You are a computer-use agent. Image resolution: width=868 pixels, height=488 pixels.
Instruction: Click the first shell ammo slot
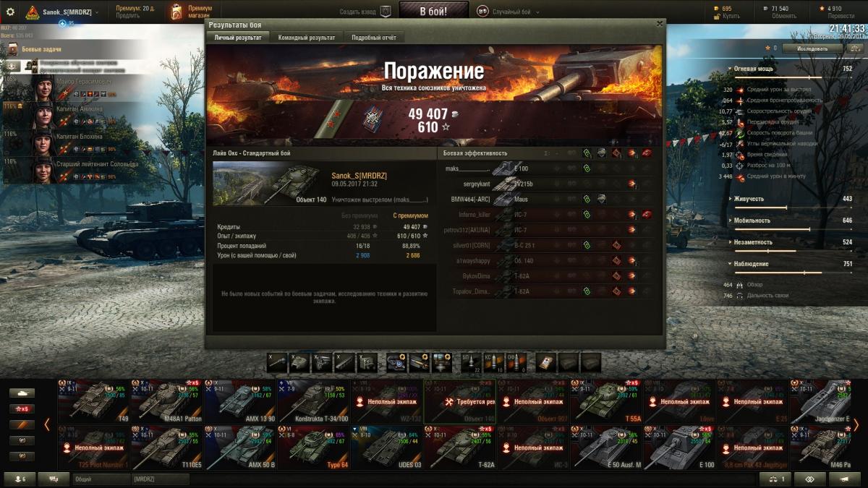469,361
